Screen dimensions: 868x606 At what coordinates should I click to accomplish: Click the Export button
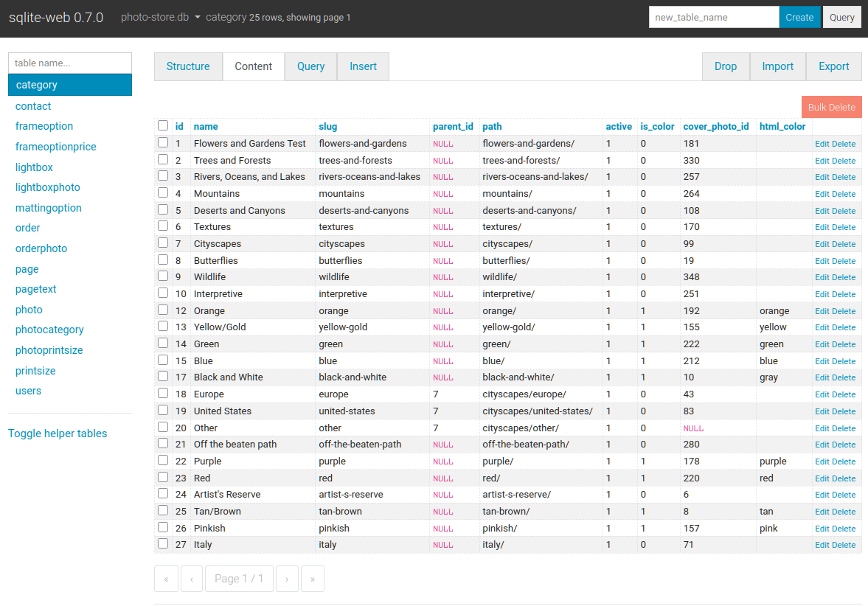pyautogui.click(x=833, y=66)
